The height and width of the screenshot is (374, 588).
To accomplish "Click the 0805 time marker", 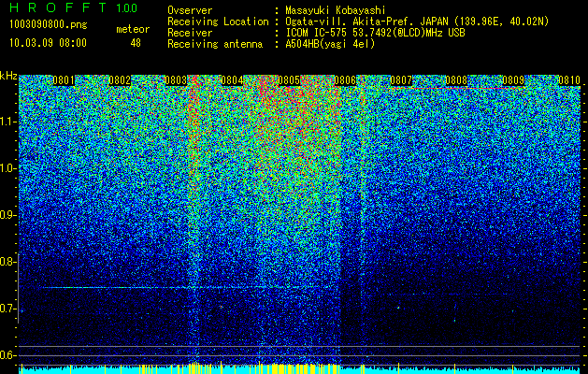I will click(x=289, y=80).
